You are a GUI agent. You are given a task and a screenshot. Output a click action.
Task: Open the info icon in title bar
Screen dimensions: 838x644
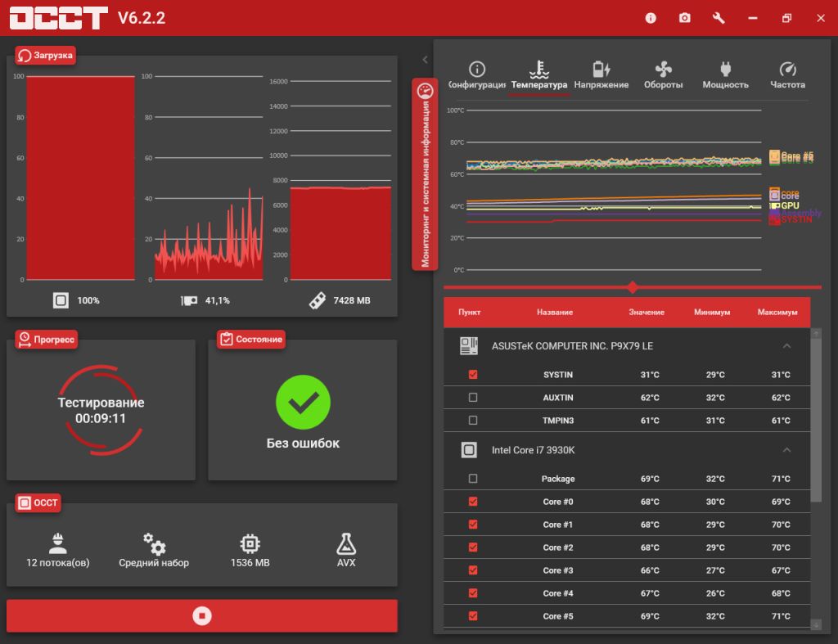[x=651, y=18]
